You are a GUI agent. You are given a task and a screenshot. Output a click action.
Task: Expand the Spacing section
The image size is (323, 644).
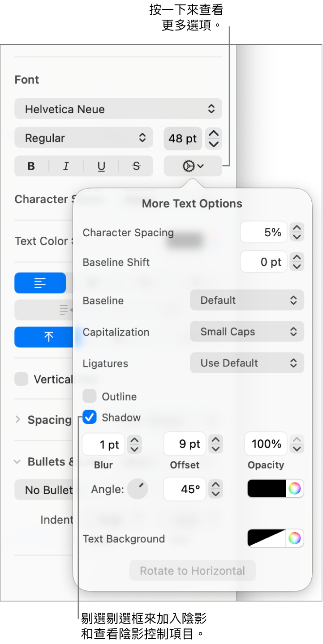(x=18, y=420)
